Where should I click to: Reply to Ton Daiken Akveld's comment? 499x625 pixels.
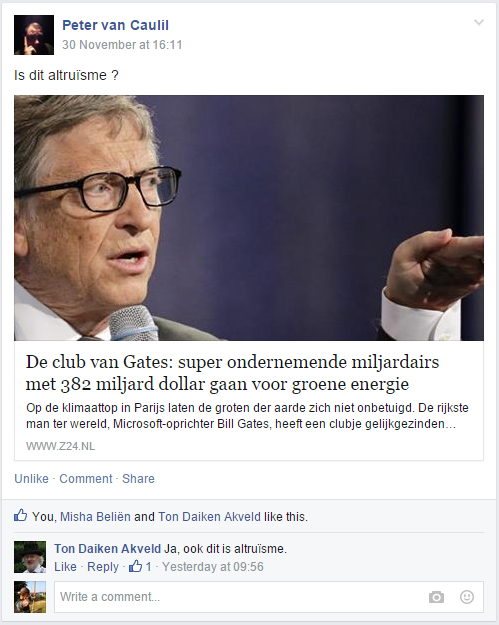pos(103,566)
